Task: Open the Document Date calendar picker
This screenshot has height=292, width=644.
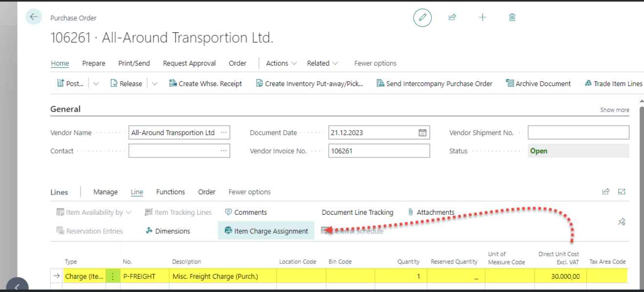Action: pyautogui.click(x=422, y=133)
